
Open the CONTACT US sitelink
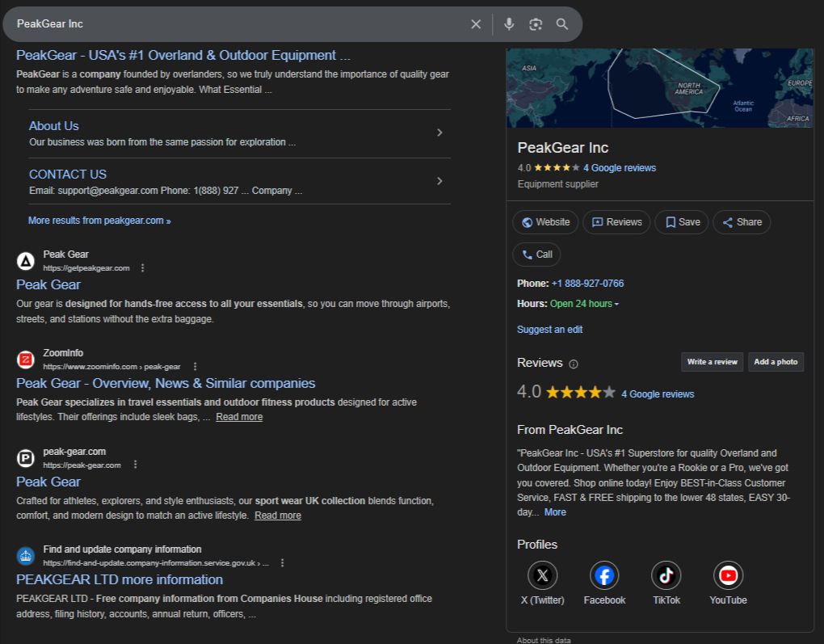[x=68, y=175]
